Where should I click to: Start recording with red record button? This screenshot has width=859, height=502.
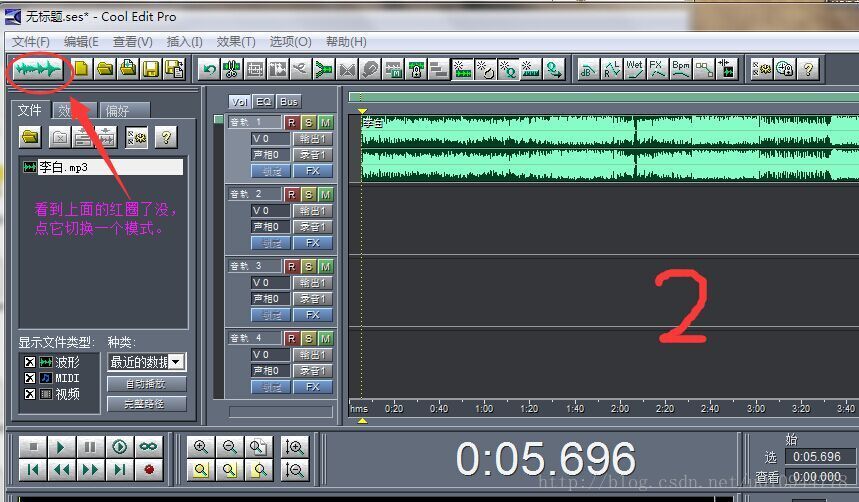(148, 470)
